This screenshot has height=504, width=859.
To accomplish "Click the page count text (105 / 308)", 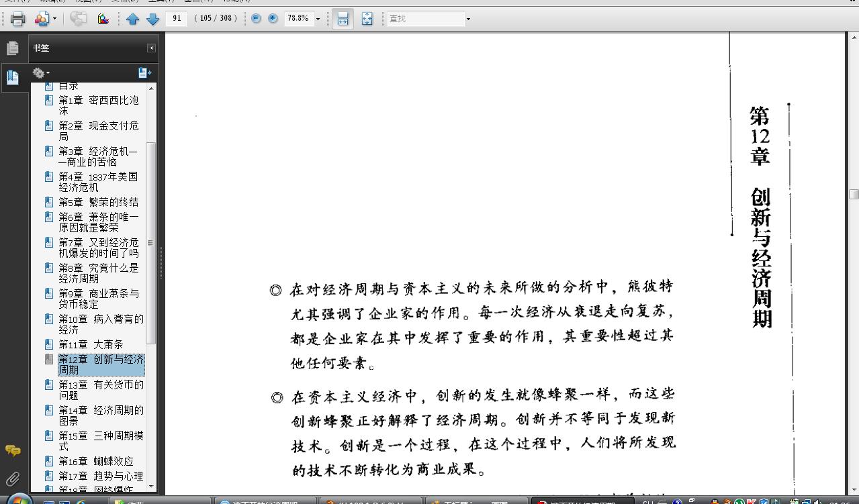I will 216,19.
